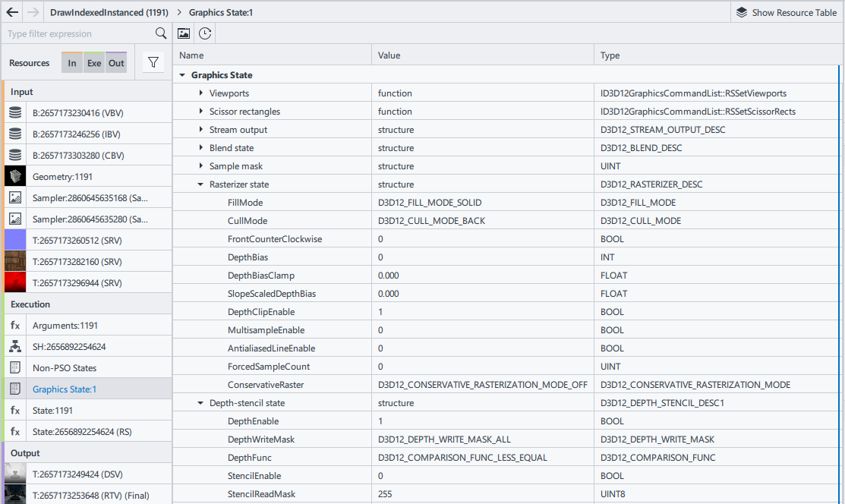Click the Value column header
This screenshot has height=504, width=845.
389,55
